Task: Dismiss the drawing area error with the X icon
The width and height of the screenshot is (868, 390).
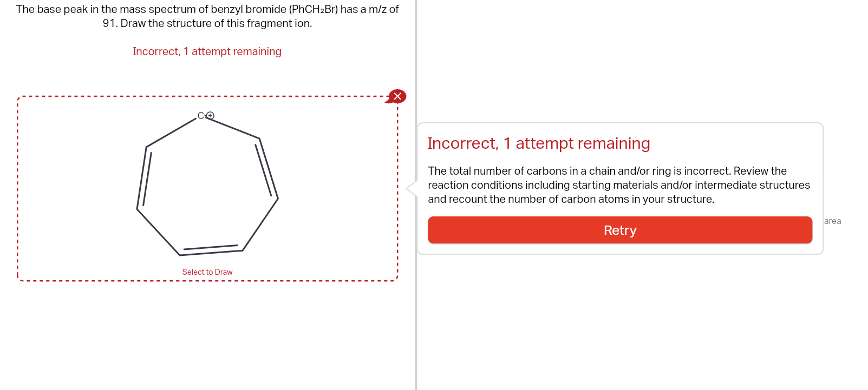Action: (397, 97)
